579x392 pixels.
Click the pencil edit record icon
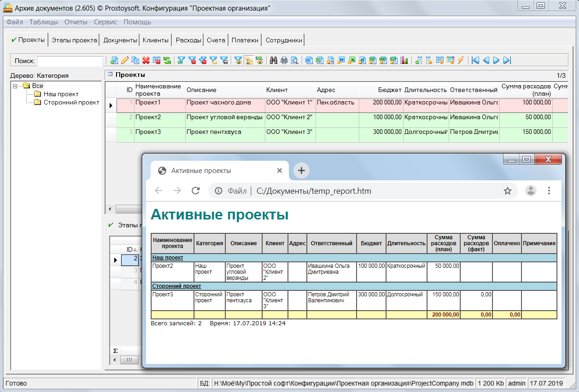click(124, 60)
